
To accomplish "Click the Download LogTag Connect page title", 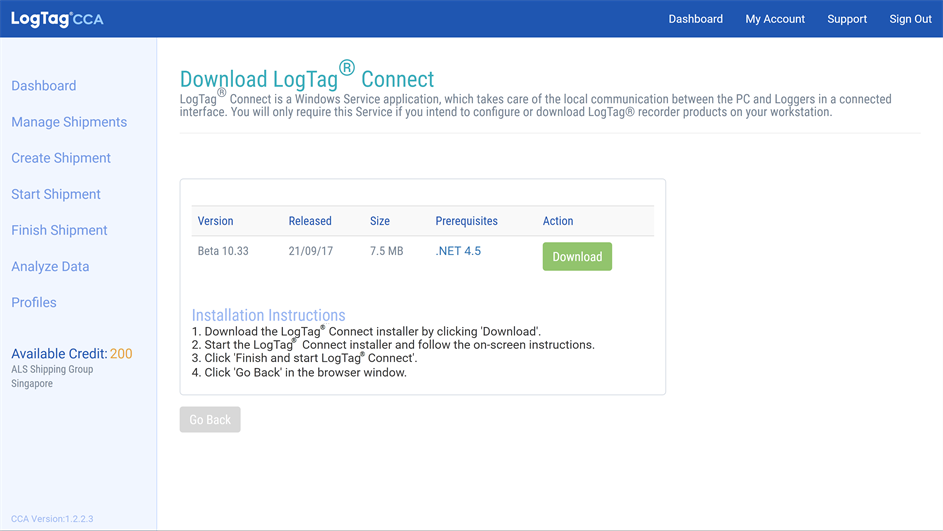I will pos(307,76).
